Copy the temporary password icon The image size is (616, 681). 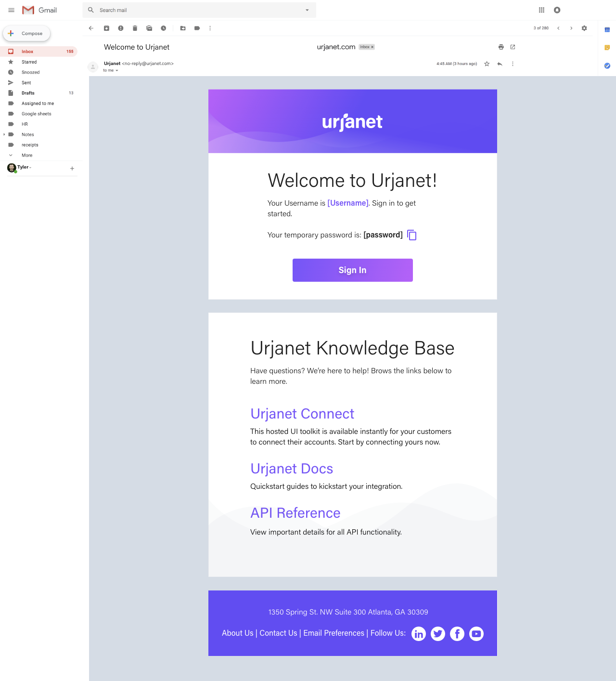tap(412, 235)
